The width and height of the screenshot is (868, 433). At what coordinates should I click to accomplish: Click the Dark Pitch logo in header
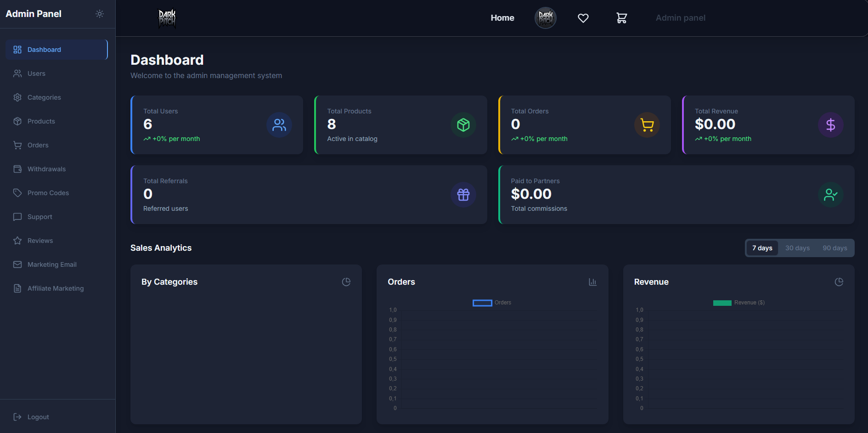[167, 18]
